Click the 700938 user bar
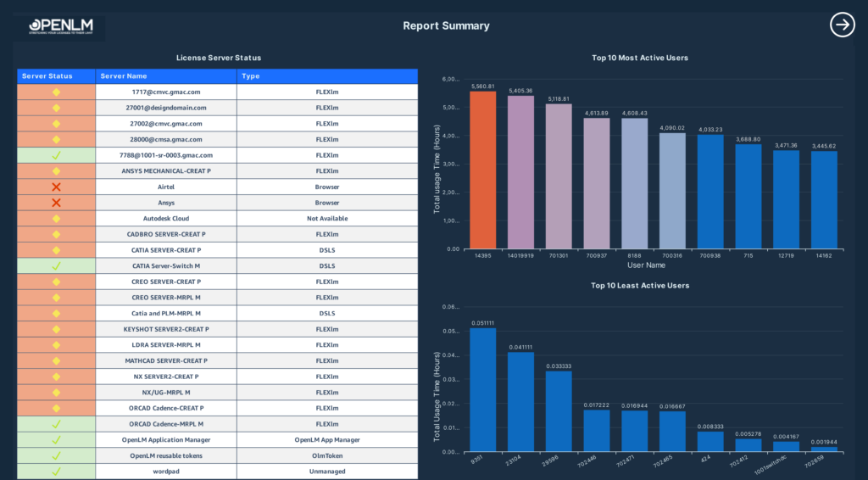The height and width of the screenshot is (480, 868). [710, 192]
